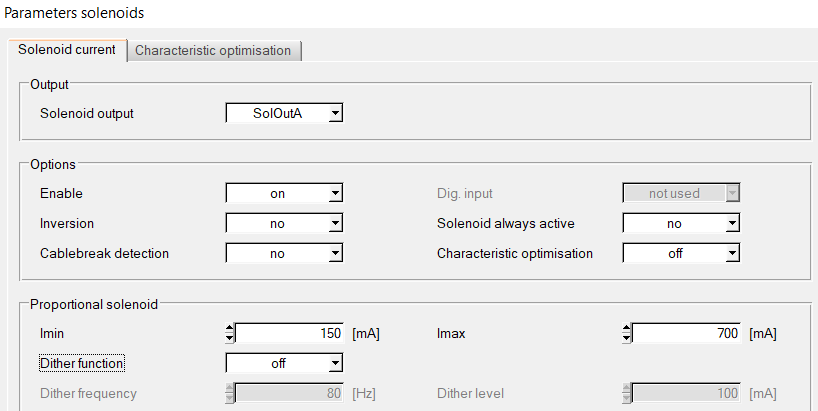This screenshot has width=818, height=411.
Task: Switch to the Solenoid current tab
Action: (x=67, y=50)
